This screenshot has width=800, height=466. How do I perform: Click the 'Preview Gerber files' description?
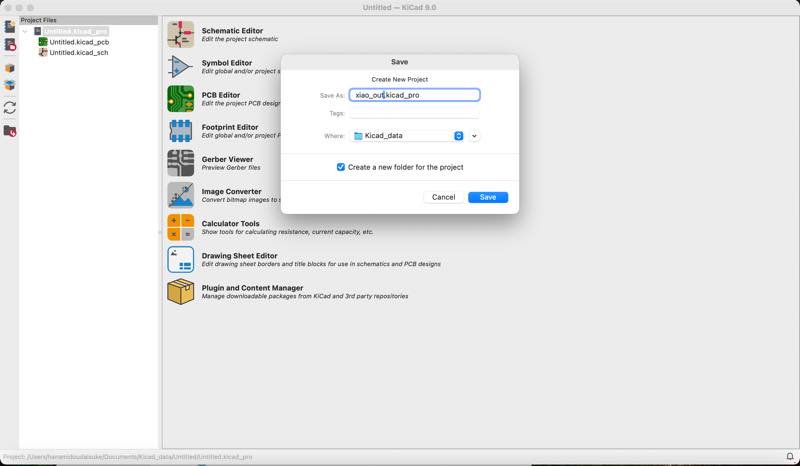coord(231,167)
